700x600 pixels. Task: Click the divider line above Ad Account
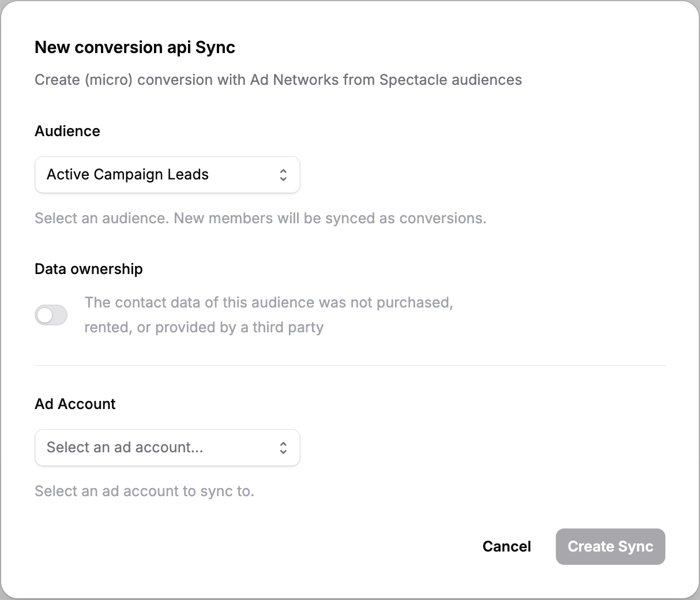click(350, 365)
